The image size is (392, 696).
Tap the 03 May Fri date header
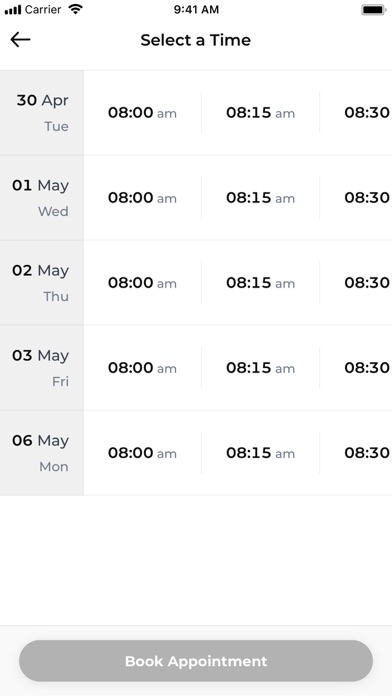tap(42, 368)
